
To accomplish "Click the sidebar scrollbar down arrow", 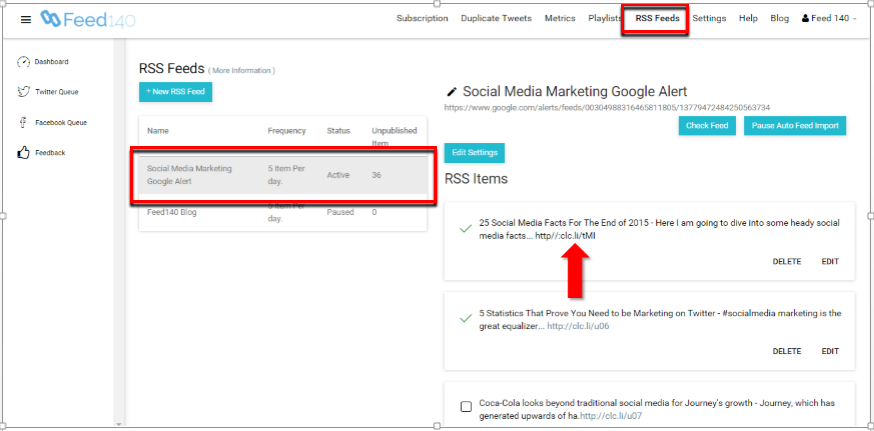I will click(119, 424).
